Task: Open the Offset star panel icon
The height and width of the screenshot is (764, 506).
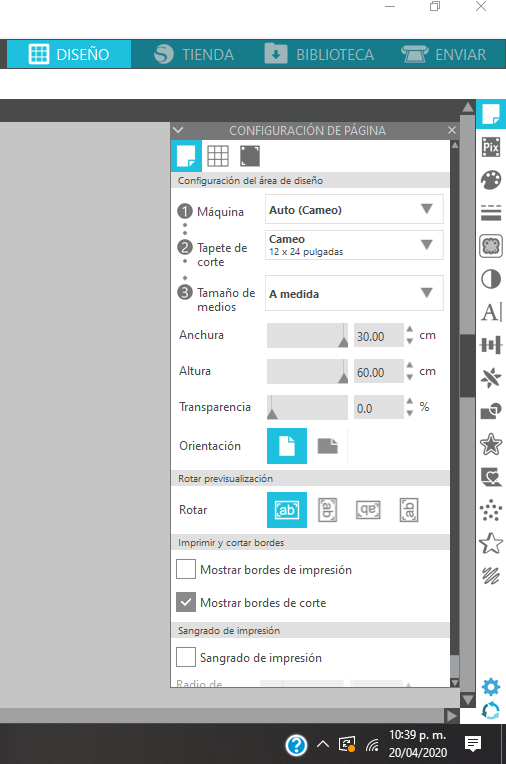Action: pyautogui.click(x=491, y=444)
